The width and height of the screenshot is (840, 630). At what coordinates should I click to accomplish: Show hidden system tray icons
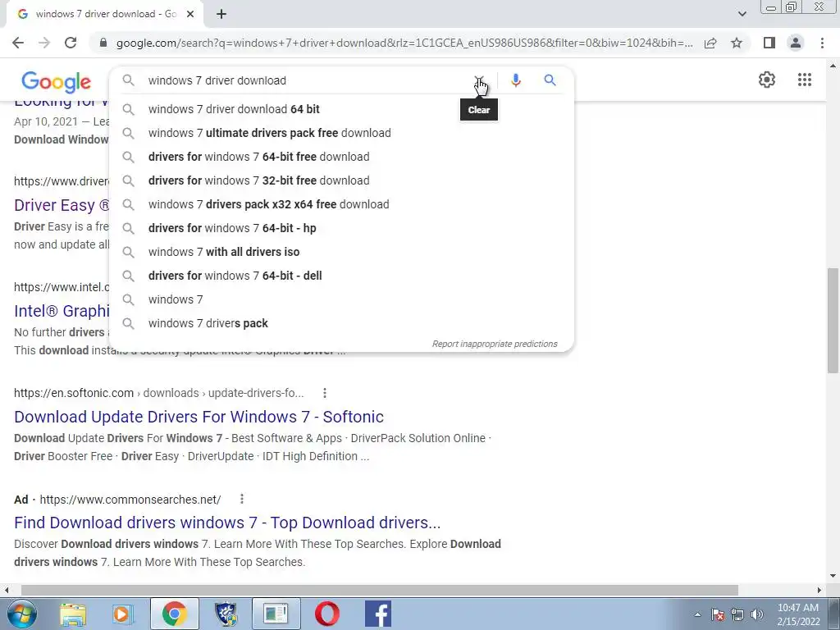click(697, 615)
